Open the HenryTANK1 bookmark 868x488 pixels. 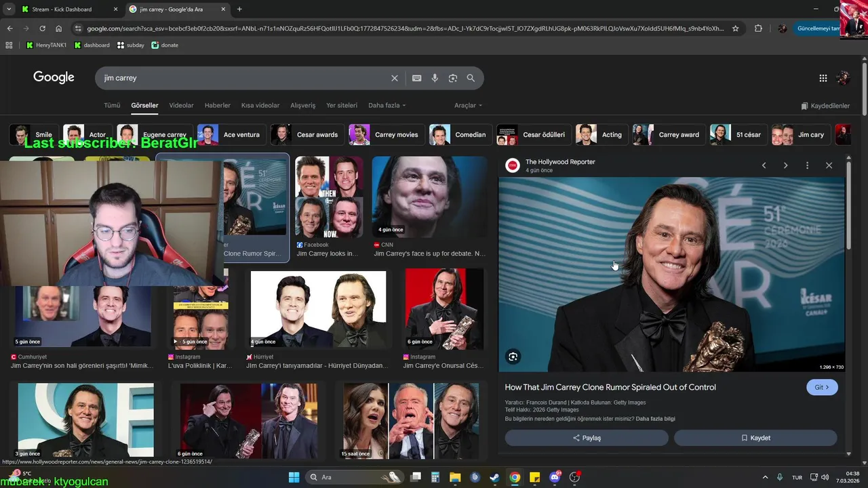pos(46,45)
